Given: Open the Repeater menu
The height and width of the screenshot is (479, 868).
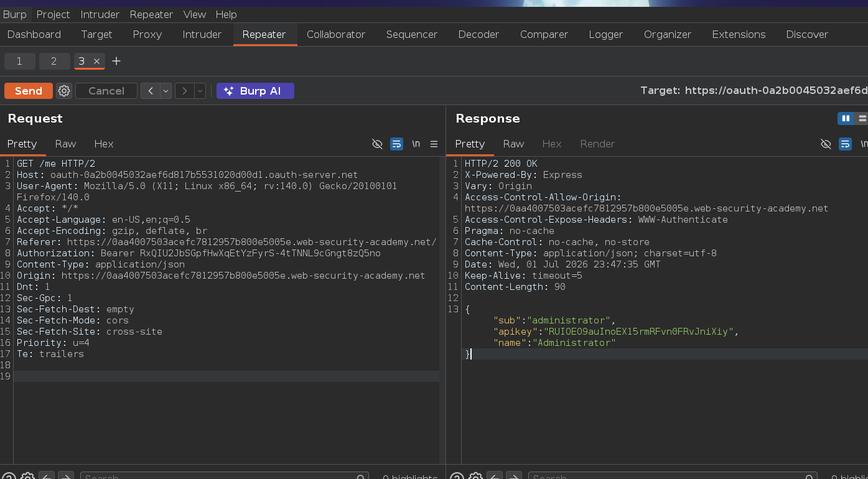Looking at the screenshot, I should point(151,14).
